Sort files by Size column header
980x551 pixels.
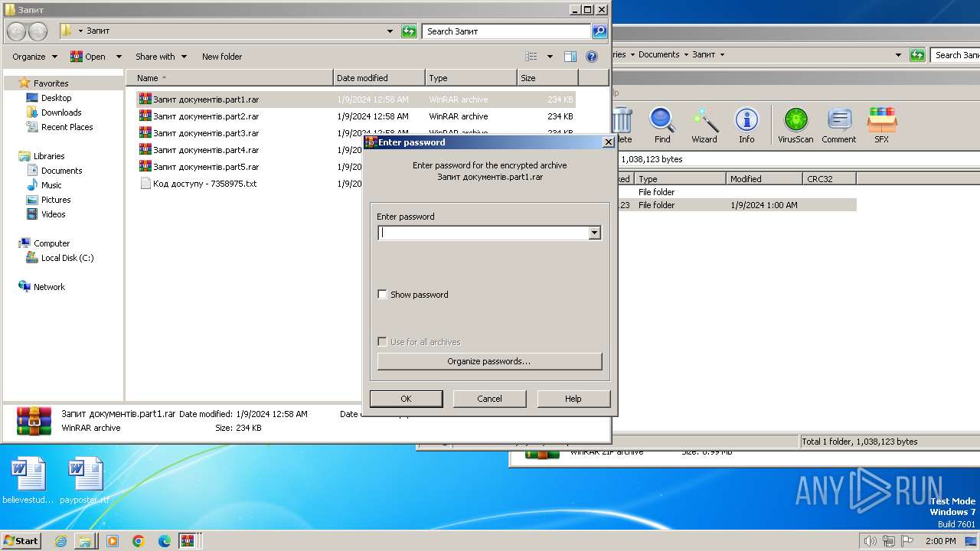coord(548,78)
